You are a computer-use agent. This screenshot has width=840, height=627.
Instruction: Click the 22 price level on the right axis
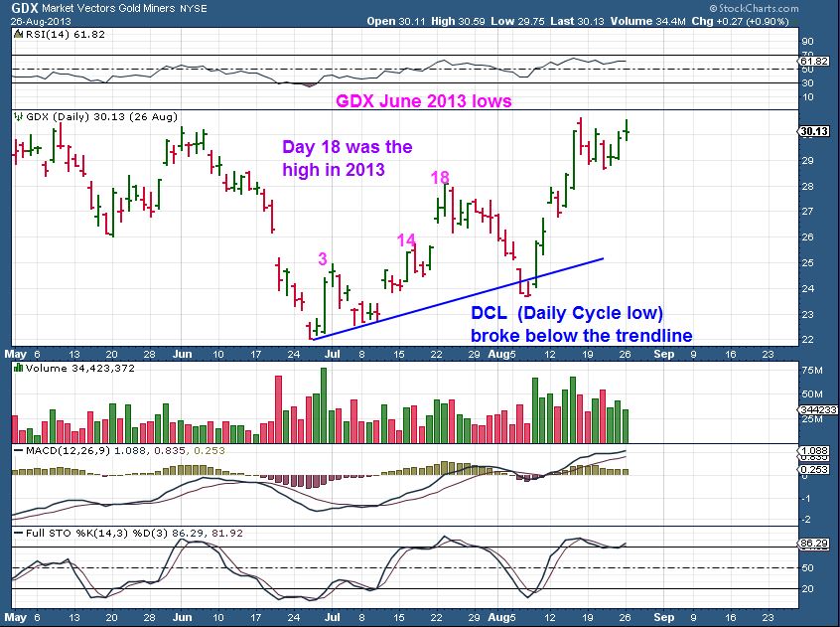(807, 339)
